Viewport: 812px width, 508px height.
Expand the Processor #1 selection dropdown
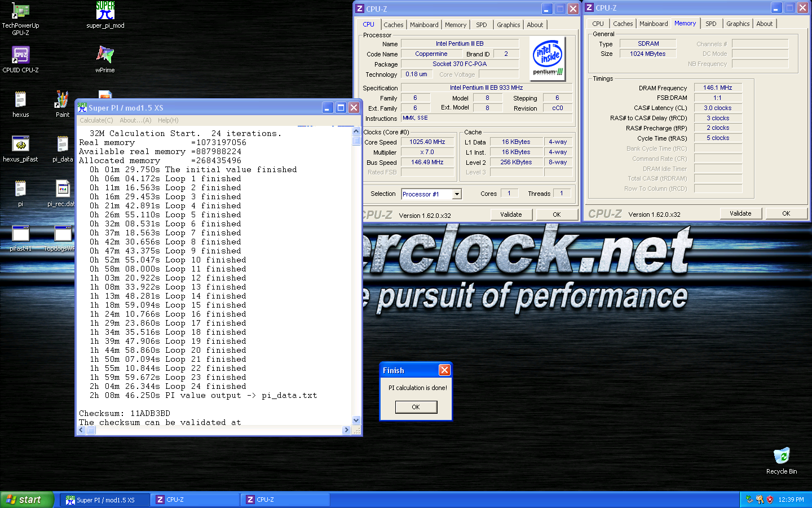pos(457,194)
